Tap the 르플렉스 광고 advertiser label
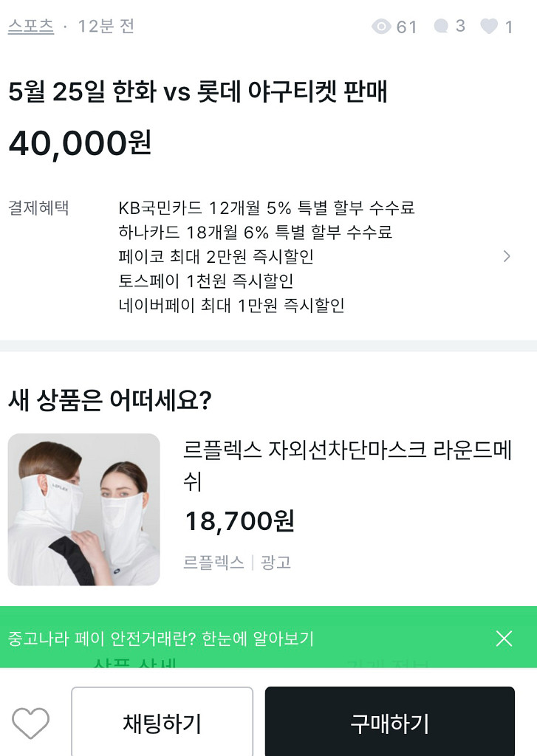537x756 pixels. click(237, 563)
